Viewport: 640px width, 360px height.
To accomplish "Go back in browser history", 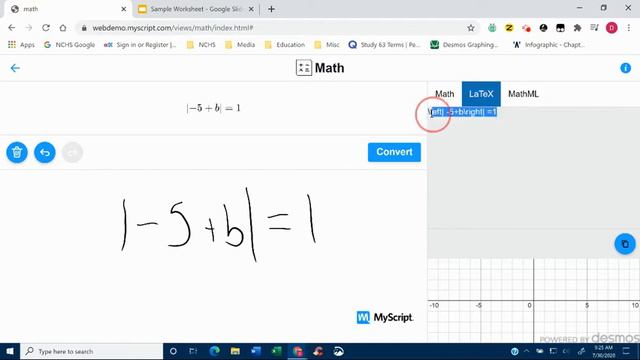I will (x=11, y=28).
